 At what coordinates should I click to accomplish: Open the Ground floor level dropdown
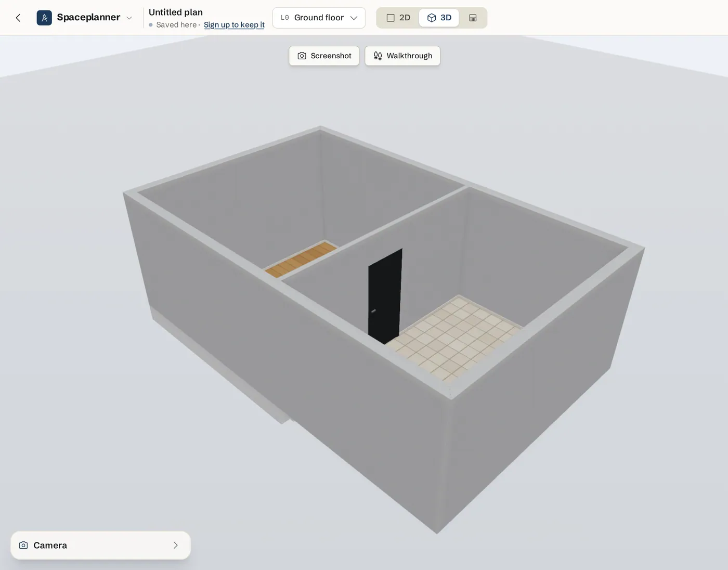pos(319,18)
